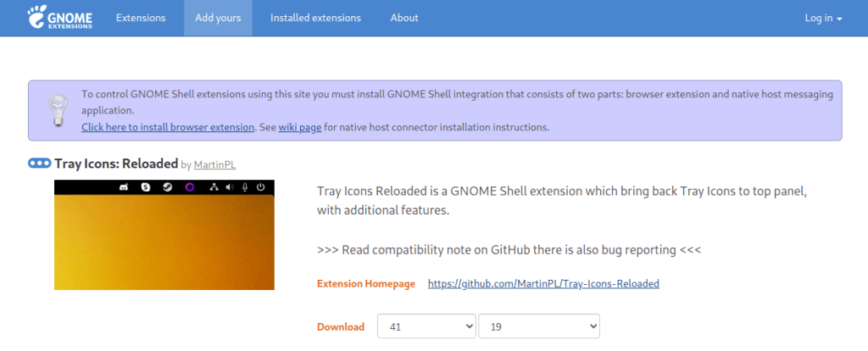Open the extension screenshot thumbnail
Viewport: 868px width, 351px height.
(164, 235)
